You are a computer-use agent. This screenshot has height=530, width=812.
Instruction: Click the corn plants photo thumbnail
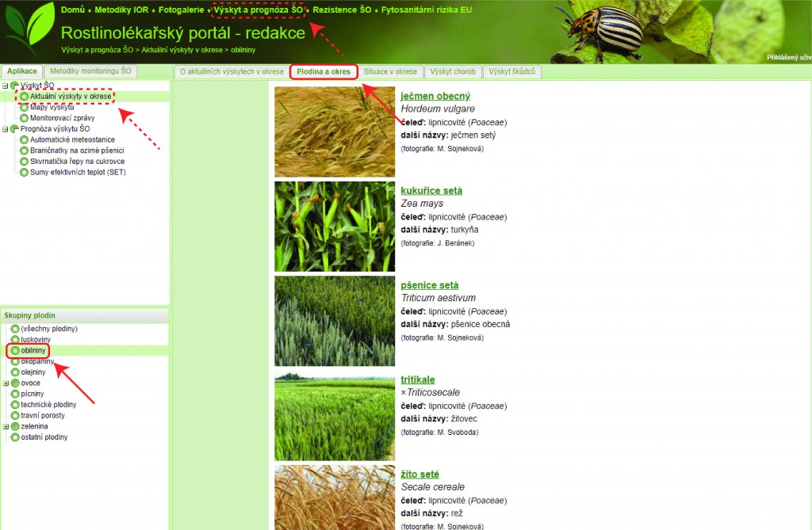[x=335, y=227]
